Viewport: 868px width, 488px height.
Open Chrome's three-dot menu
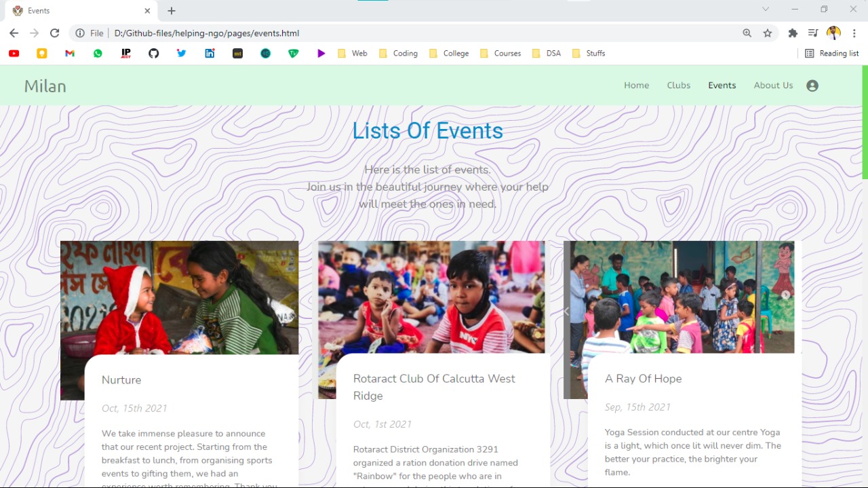[x=854, y=33]
